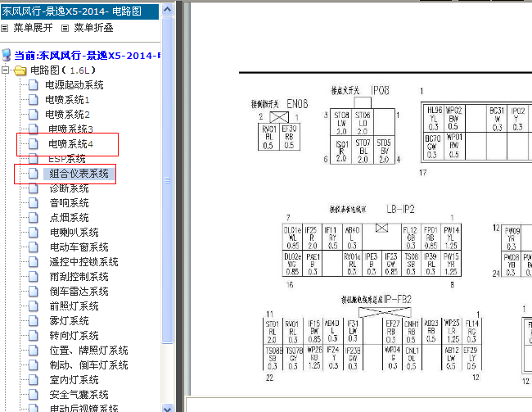Click 菜单折叠 to collapse the menu
Viewport: 532px width, 412px height.
[x=93, y=28]
